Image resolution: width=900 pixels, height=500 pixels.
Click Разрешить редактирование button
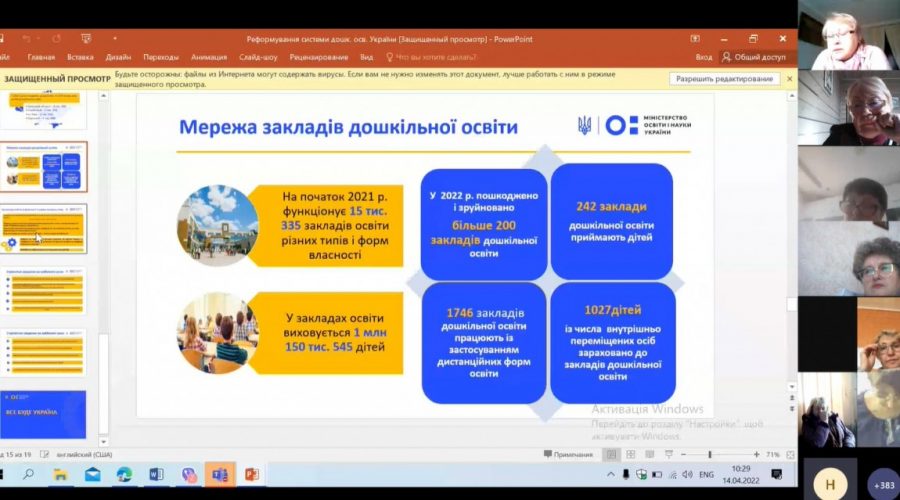(724, 79)
